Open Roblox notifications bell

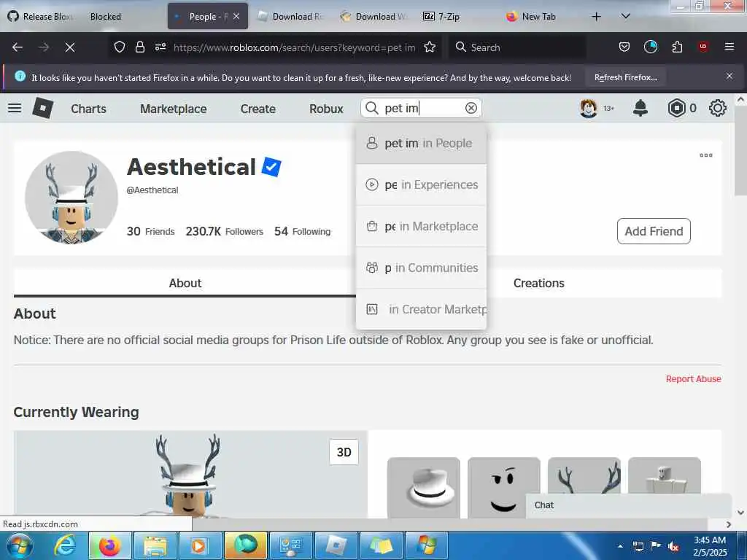pos(640,108)
